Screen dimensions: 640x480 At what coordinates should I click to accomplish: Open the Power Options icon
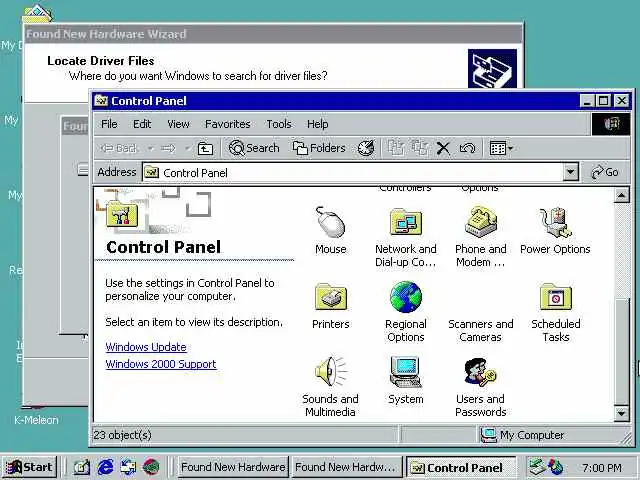pyautogui.click(x=555, y=222)
